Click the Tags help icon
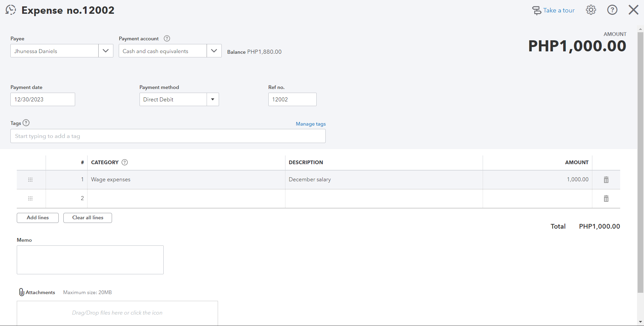This screenshot has height=326, width=644. [26, 123]
